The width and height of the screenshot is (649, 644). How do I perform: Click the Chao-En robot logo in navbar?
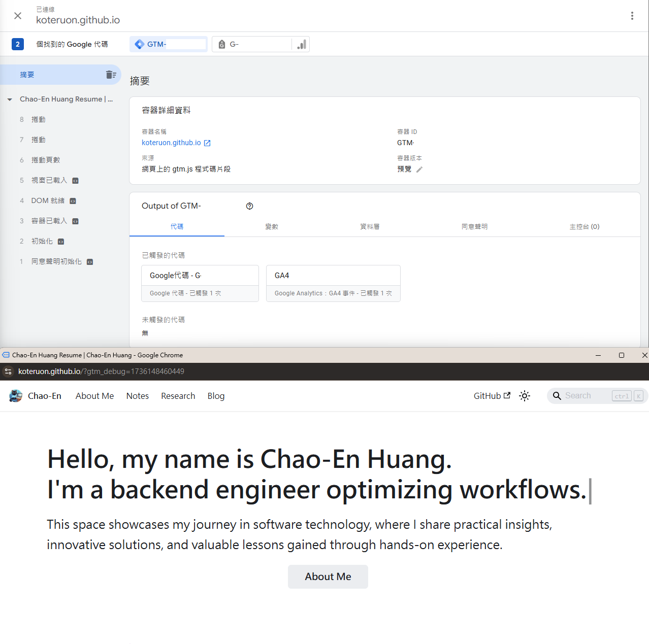(x=15, y=396)
